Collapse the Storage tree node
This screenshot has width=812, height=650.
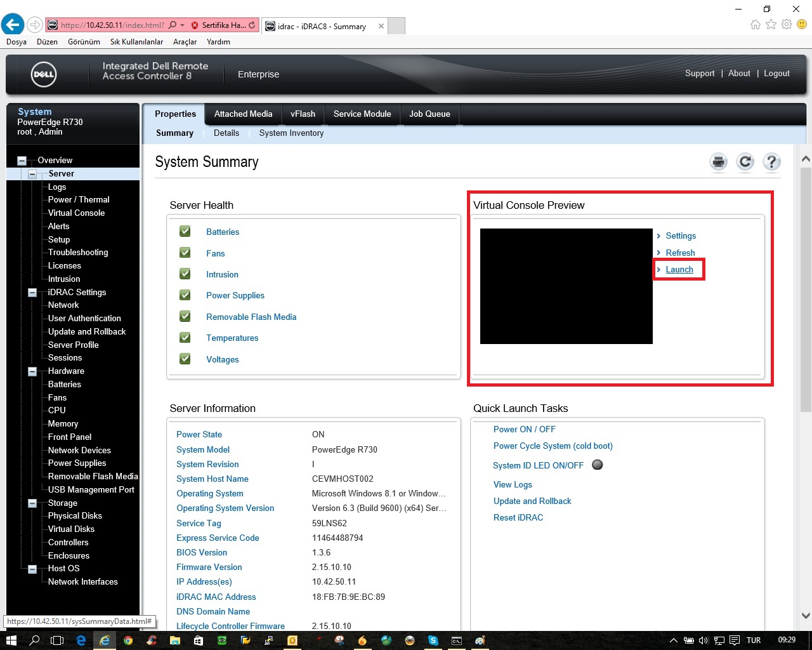coord(32,503)
